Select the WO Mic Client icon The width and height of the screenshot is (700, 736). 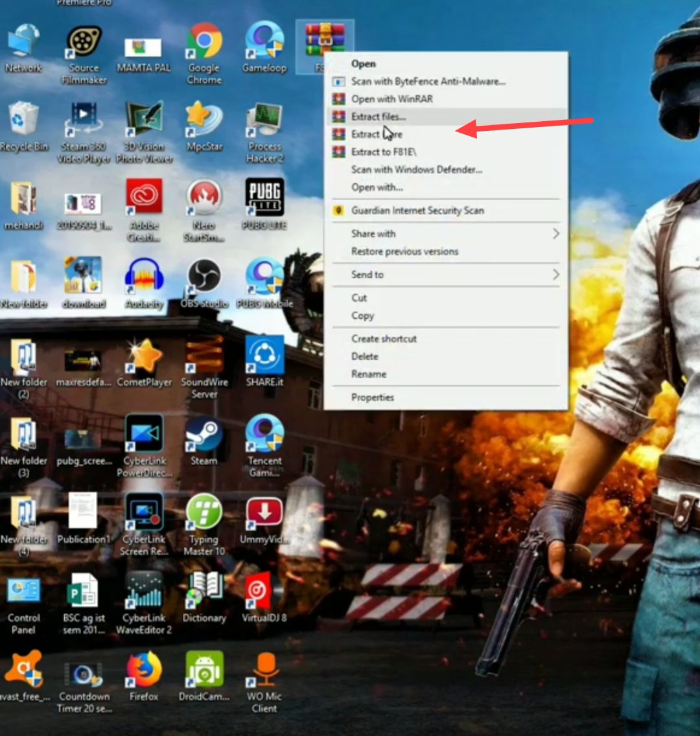click(x=264, y=682)
